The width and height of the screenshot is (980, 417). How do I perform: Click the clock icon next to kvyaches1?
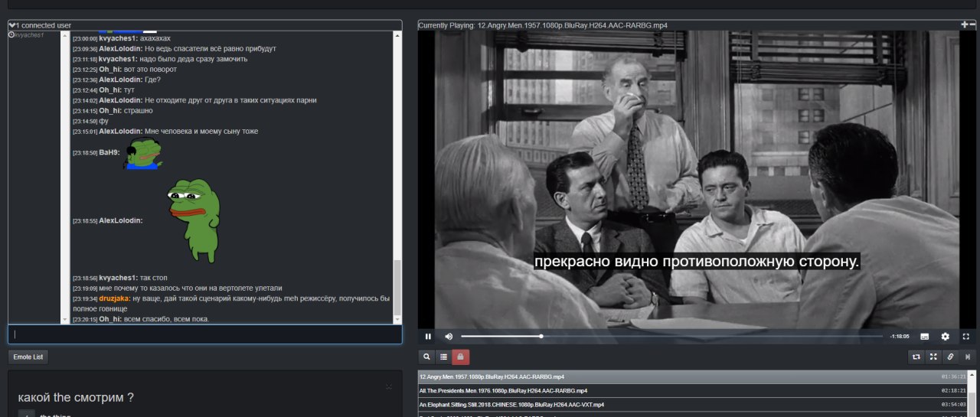(11, 35)
